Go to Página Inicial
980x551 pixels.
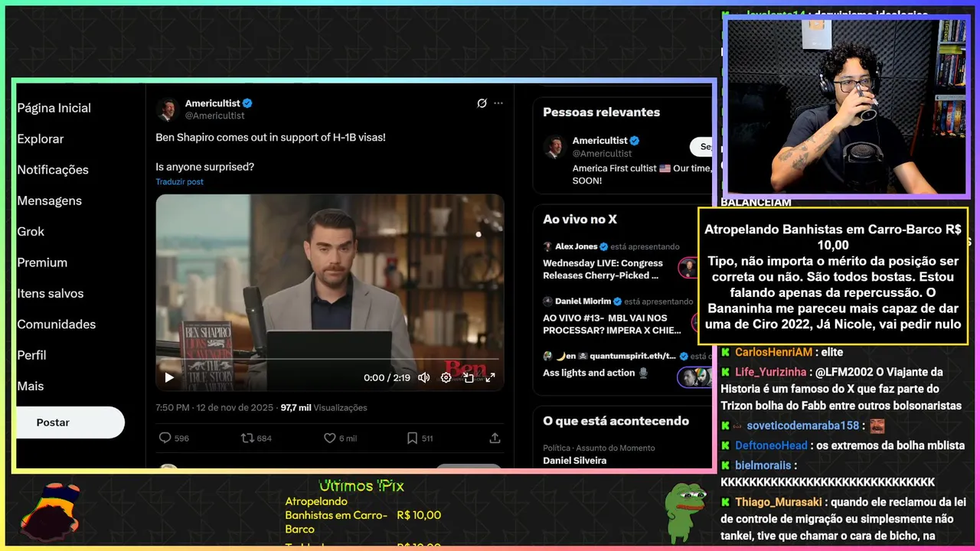coord(54,108)
